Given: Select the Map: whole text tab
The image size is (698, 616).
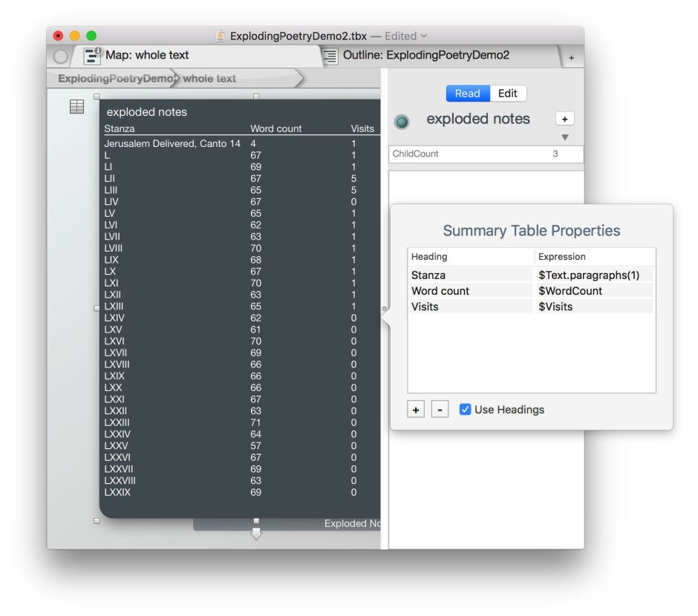Looking at the screenshot, I should click(147, 56).
